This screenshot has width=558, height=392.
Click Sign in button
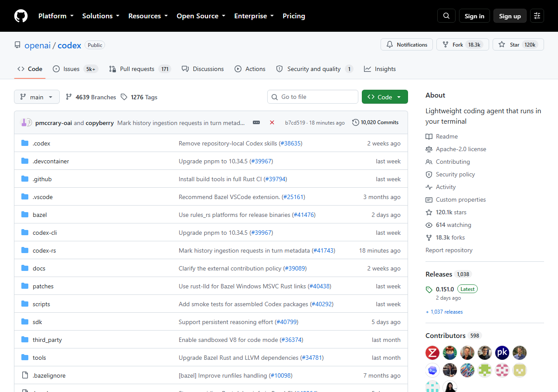474,16
